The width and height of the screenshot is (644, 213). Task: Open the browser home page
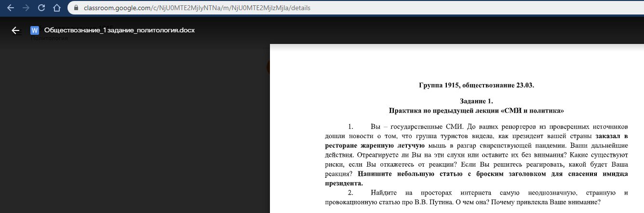57,8
